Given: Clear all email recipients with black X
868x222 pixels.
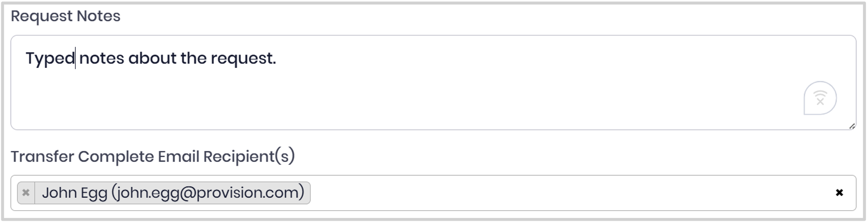Looking at the screenshot, I should point(839,192).
